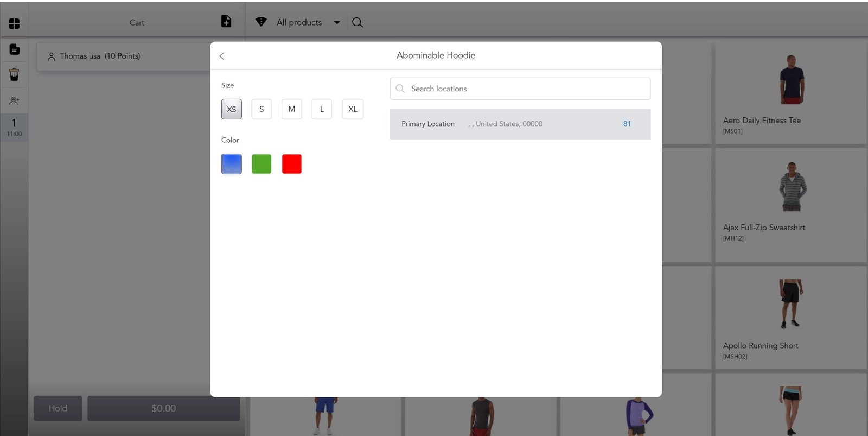The height and width of the screenshot is (436, 868).
Task: Select the Primary Location row
Action: pos(520,124)
